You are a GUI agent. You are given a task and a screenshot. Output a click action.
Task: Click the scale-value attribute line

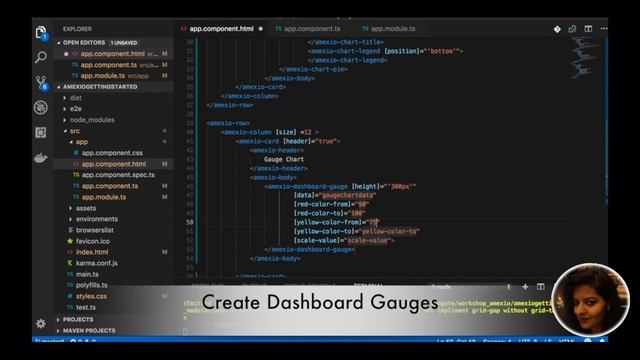[344, 240]
